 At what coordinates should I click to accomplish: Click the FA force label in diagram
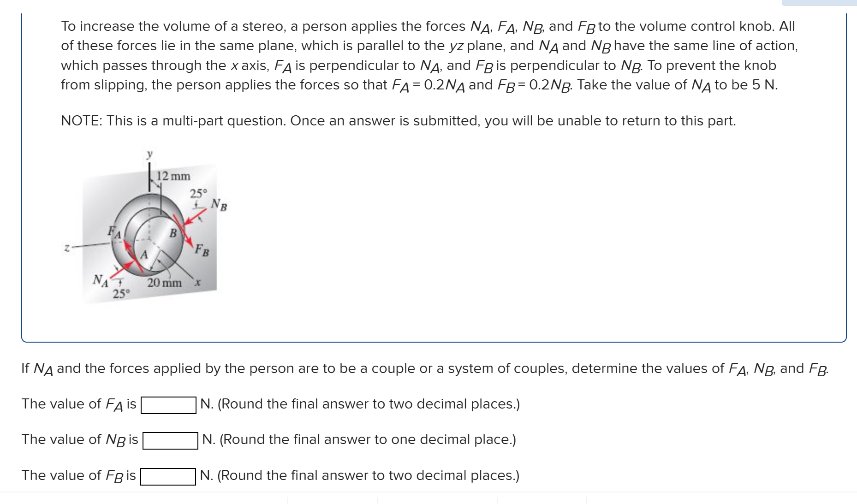tap(114, 232)
